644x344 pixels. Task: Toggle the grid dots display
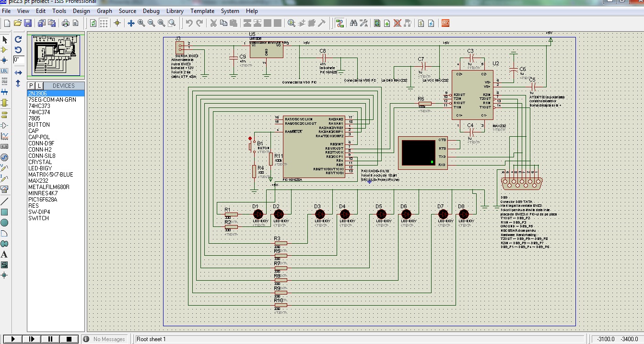(104, 23)
